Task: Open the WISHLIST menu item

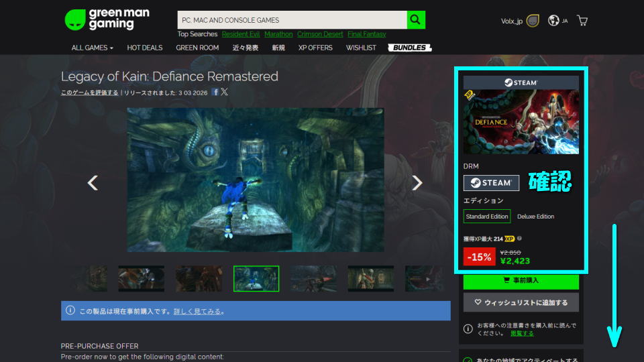Action: (361, 48)
